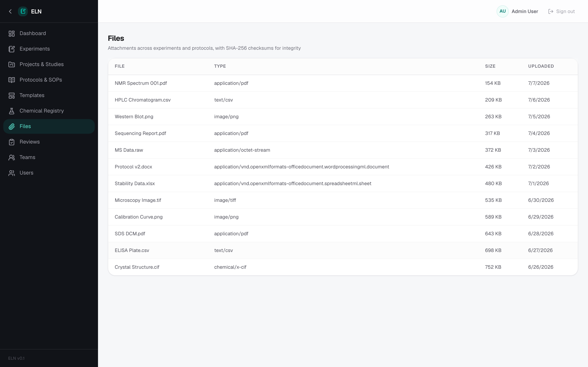
Task: Open Crystal Structure.cif file row
Action: 343,267
